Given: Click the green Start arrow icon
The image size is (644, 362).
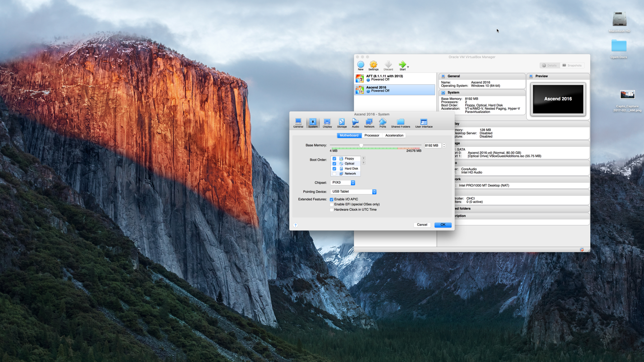Looking at the screenshot, I should click(402, 65).
